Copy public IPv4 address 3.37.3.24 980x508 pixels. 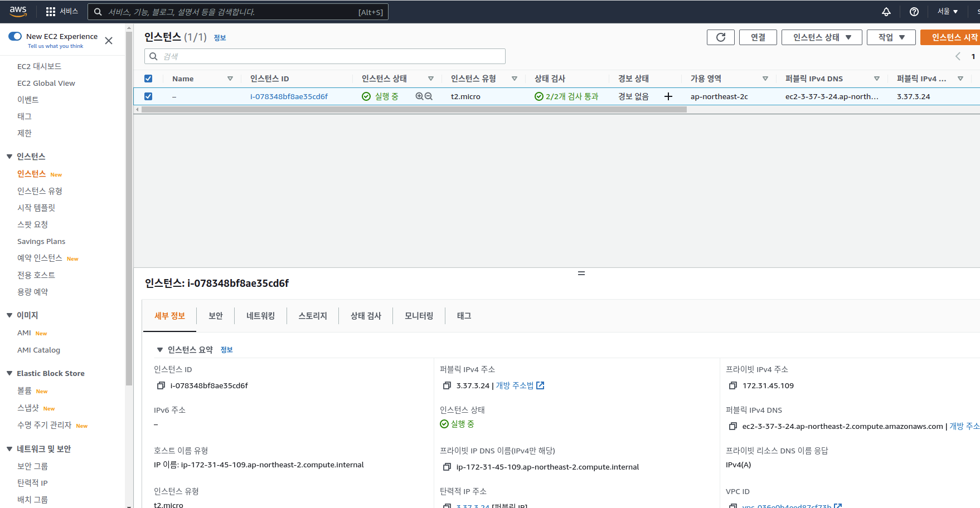[x=447, y=385]
